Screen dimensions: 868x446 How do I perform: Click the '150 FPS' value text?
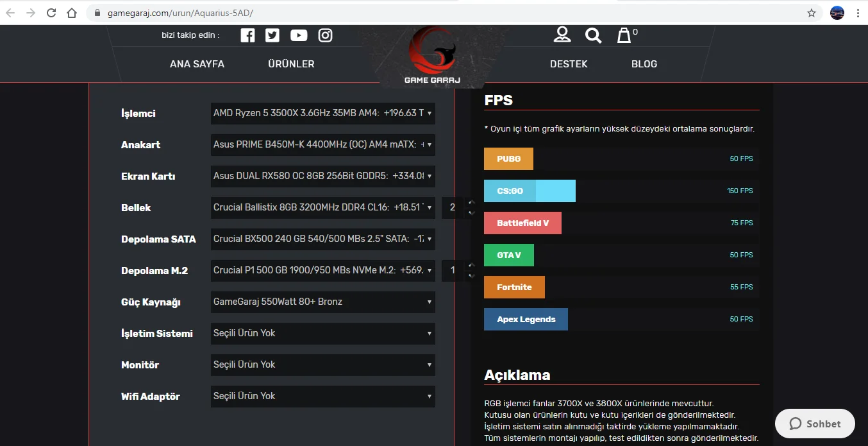[740, 191]
